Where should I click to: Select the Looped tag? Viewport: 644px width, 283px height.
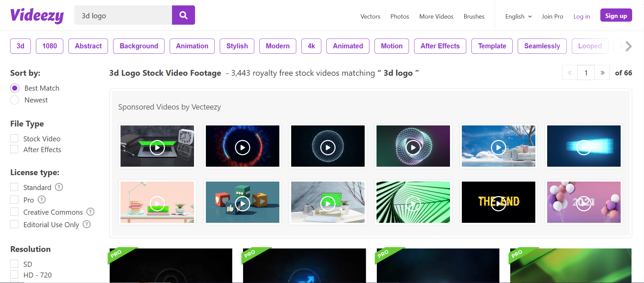point(590,46)
